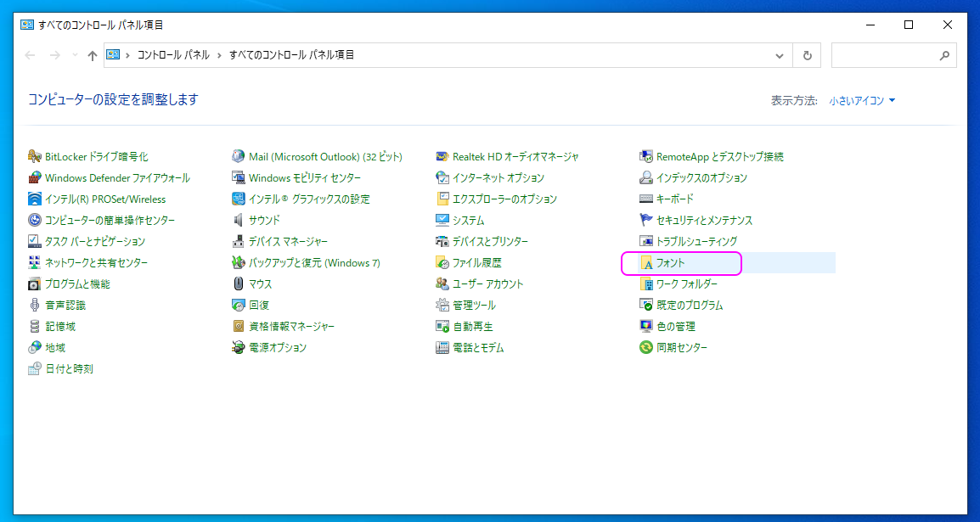
Task: Click the トラブルシューティング icon
Action: 646,241
